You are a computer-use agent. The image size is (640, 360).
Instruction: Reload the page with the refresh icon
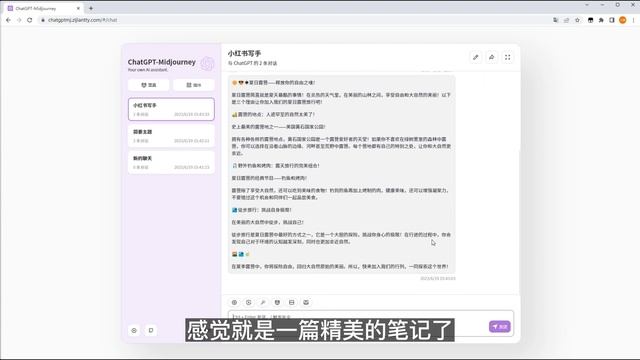[x=29, y=20]
